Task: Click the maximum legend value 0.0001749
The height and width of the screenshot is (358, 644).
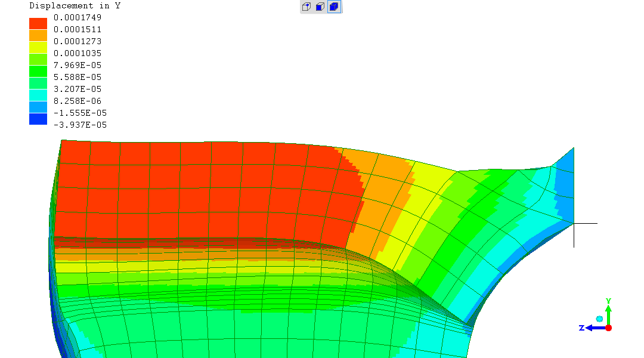Action: [x=78, y=17]
